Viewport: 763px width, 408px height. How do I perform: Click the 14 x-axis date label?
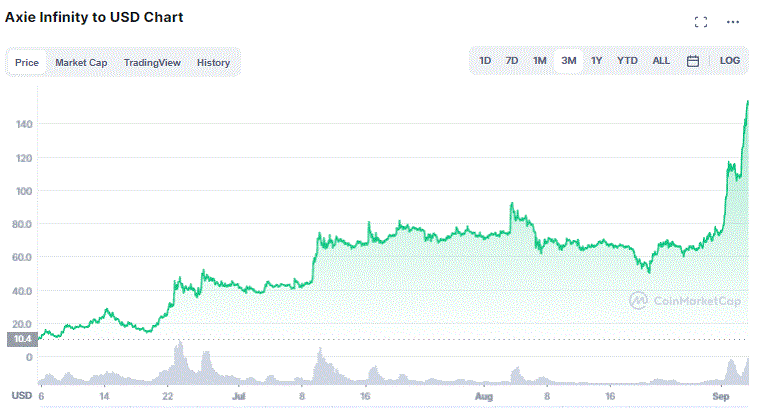pyautogui.click(x=104, y=396)
